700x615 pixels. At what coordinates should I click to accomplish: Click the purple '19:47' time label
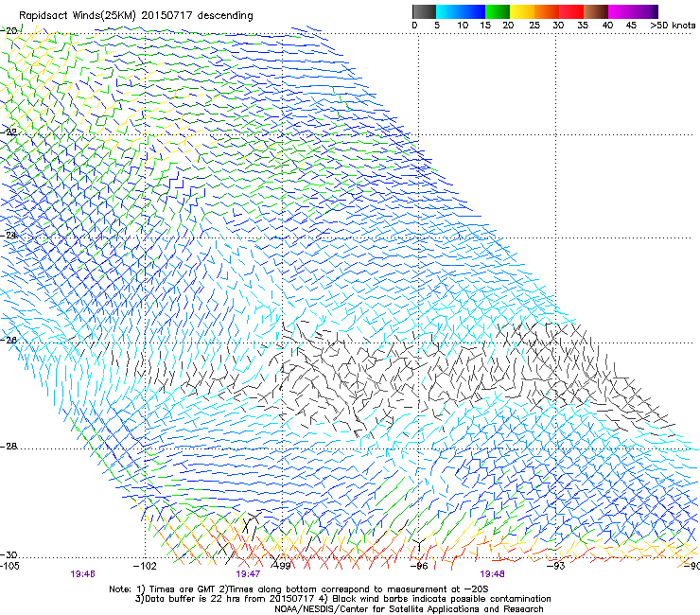pos(248,574)
